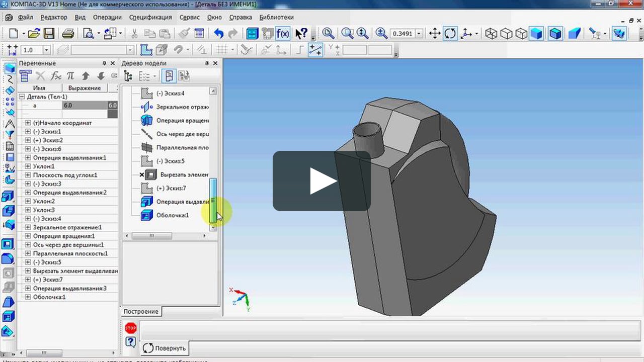
Task: Click the context help cursor icon
Action: [301, 34]
